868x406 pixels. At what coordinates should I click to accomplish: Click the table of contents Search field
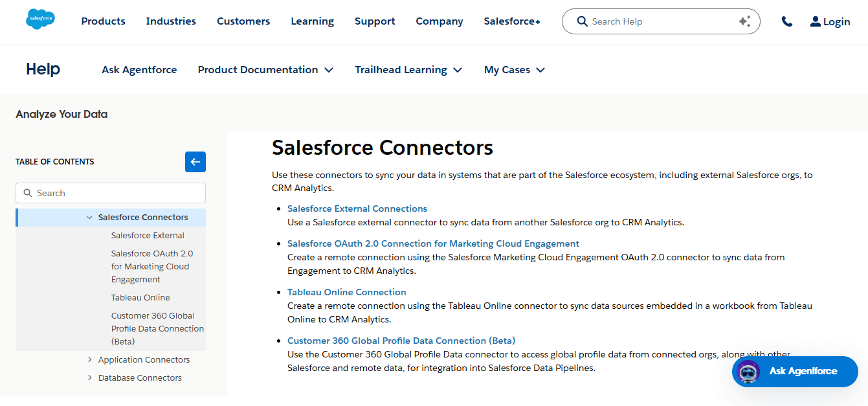[111, 193]
